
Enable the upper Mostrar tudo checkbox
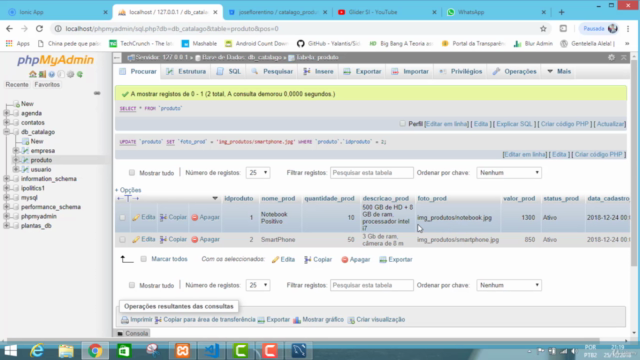click(x=132, y=173)
